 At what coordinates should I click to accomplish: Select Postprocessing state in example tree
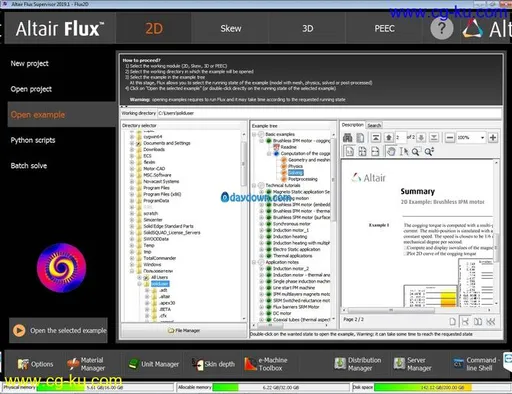pos(303,179)
